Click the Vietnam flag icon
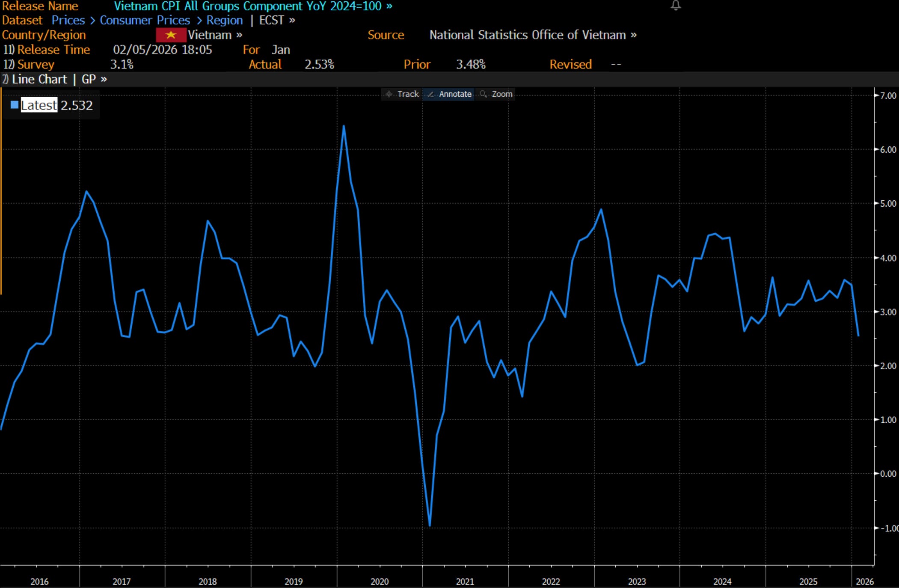Screen dimensions: 899x588 pyautogui.click(x=171, y=35)
